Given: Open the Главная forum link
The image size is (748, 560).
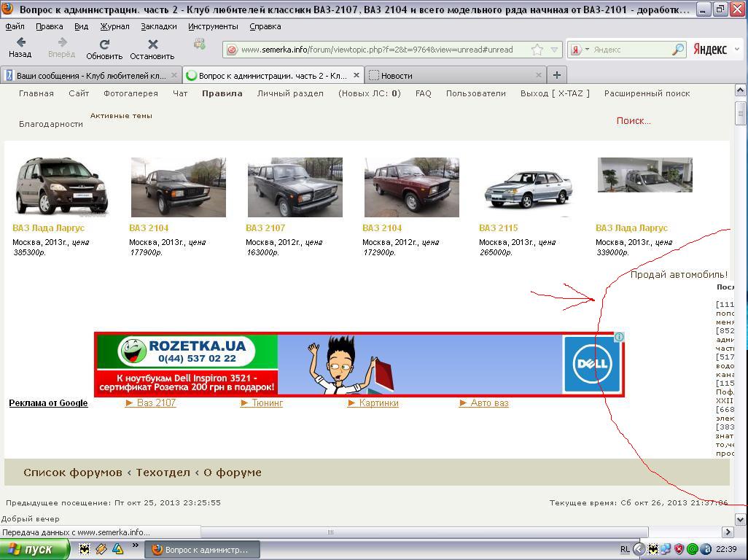Looking at the screenshot, I should pos(36,93).
